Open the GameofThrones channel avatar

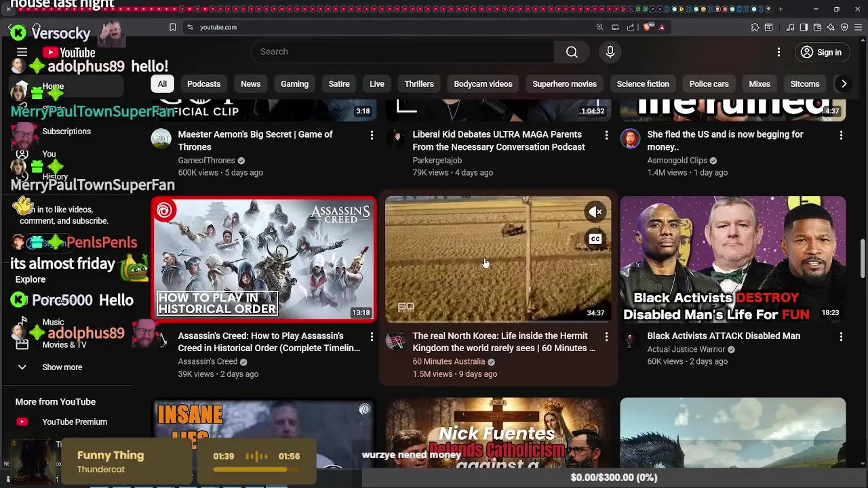[x=161, y=138]
